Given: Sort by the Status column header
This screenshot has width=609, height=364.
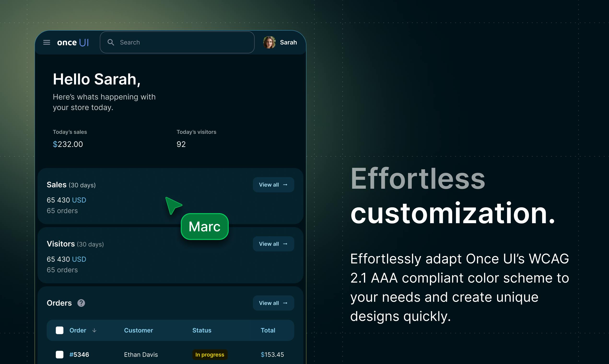Looking at the screenshot, I should 202,330.
